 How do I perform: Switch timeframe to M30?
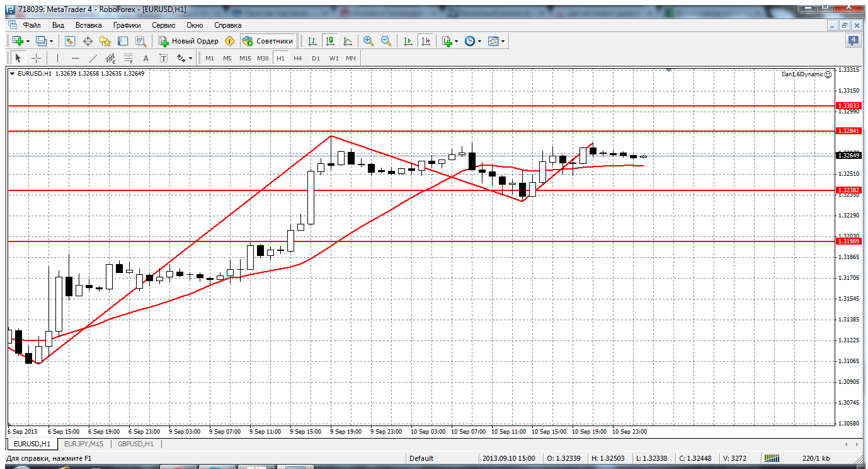(x=263, y=58)
